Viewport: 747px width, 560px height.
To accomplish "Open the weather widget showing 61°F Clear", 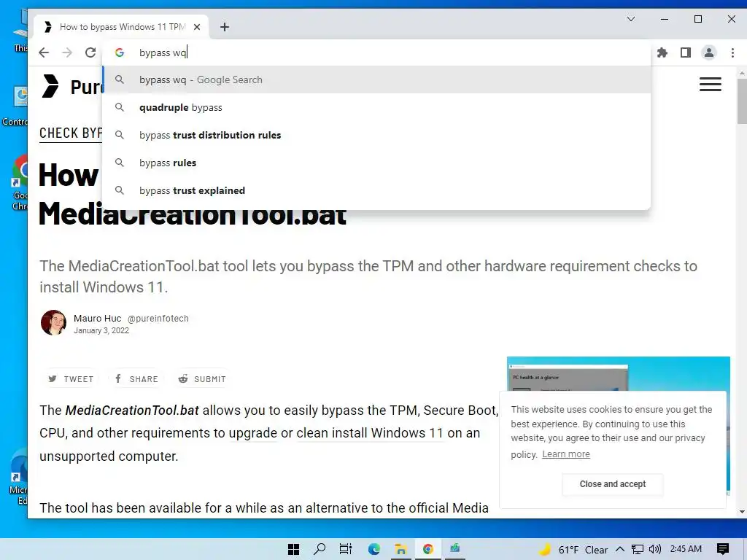I will [x=573, y=550].
